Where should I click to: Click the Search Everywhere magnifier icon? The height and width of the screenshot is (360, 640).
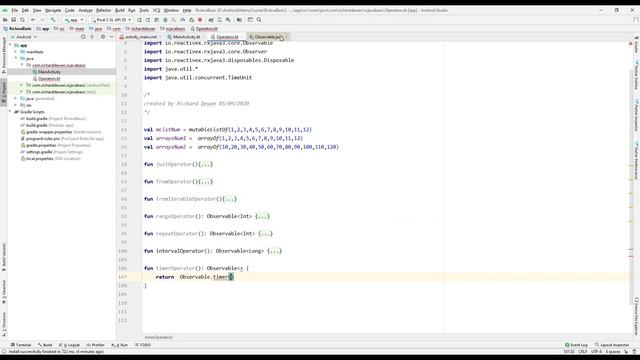tap(259, 20)
